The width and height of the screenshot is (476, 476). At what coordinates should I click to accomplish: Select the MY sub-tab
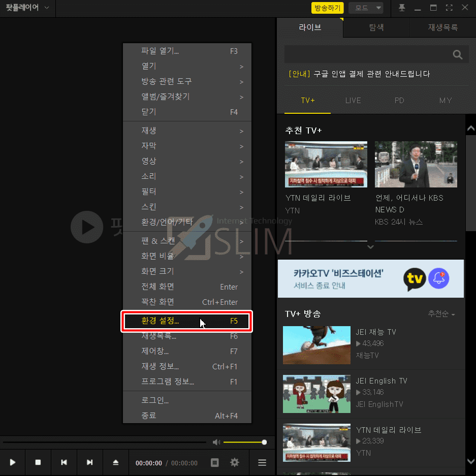[x=446, y=101]
